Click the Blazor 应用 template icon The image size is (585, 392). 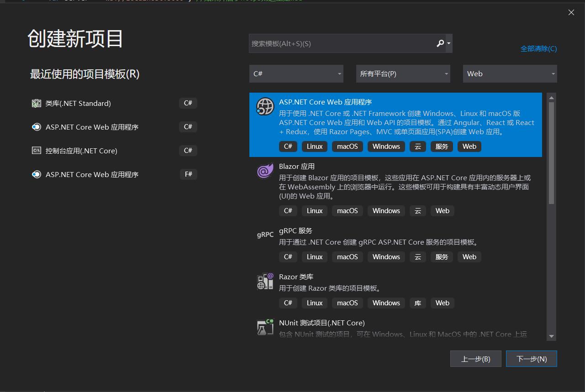(265, 171)
